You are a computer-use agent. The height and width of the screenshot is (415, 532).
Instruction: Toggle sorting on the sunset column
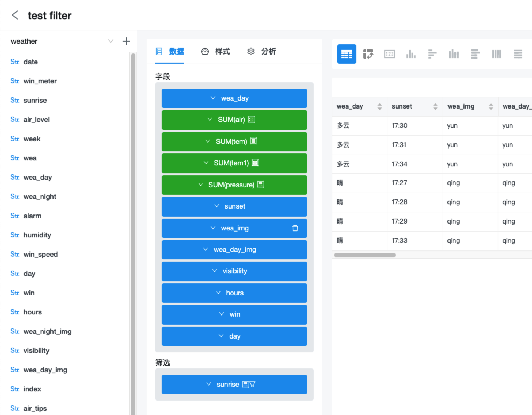(436, 106)
